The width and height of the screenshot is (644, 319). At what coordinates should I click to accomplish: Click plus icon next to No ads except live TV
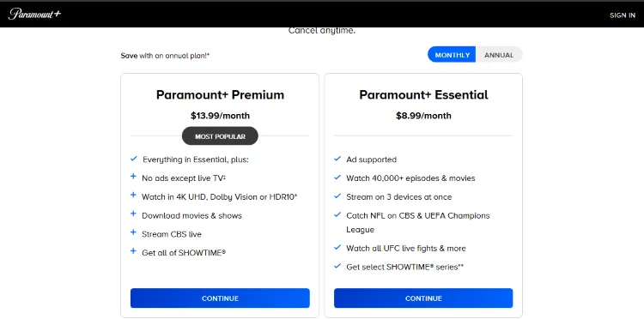(x=133, y=177)
